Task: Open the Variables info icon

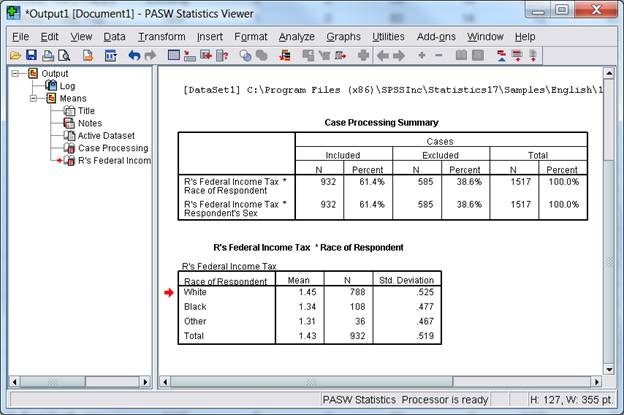Action: (x=222, y=56)
